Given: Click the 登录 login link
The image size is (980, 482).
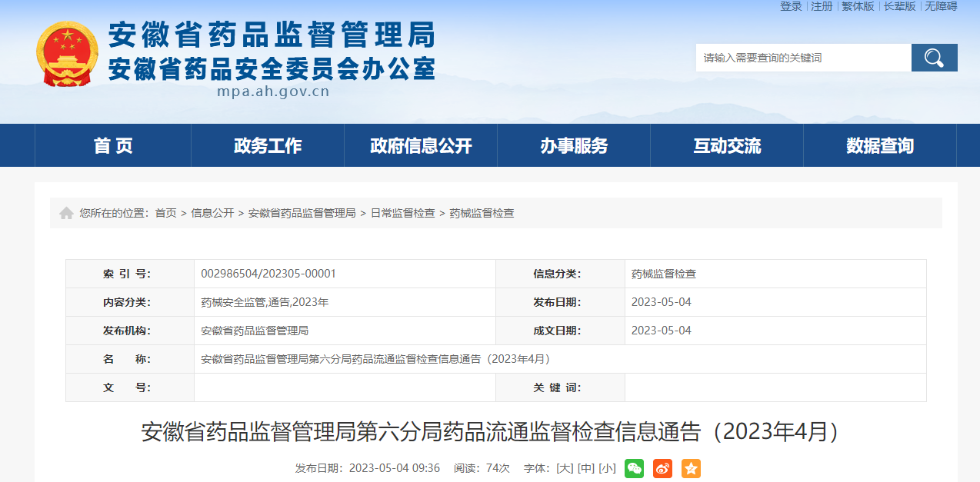Looking at the screenshot, I should coord(792,7).
